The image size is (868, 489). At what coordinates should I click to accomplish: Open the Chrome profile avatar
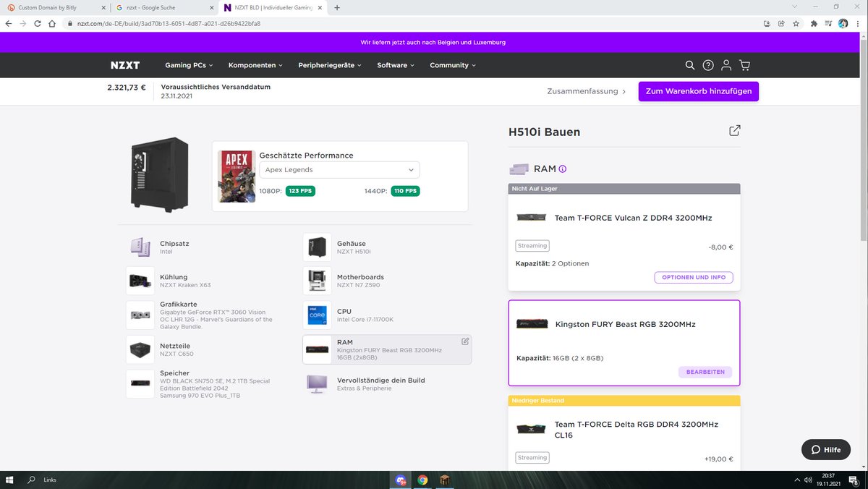[x=843, y=23]
